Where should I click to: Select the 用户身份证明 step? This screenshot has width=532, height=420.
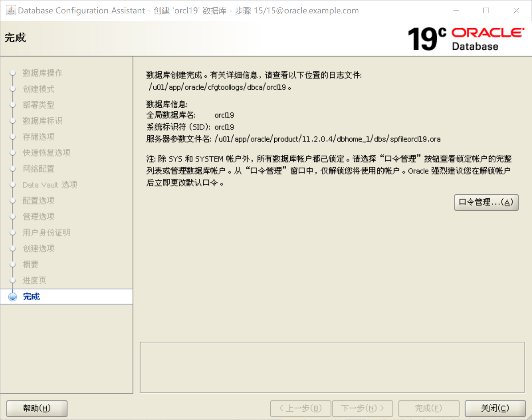pyautogui.click(x=46, y=232)
